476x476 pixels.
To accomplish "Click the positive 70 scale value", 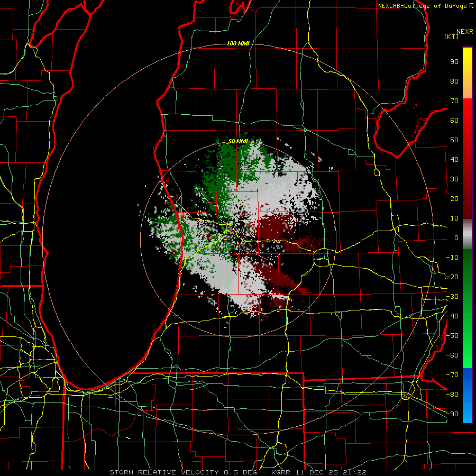I will tap(454, 101).
